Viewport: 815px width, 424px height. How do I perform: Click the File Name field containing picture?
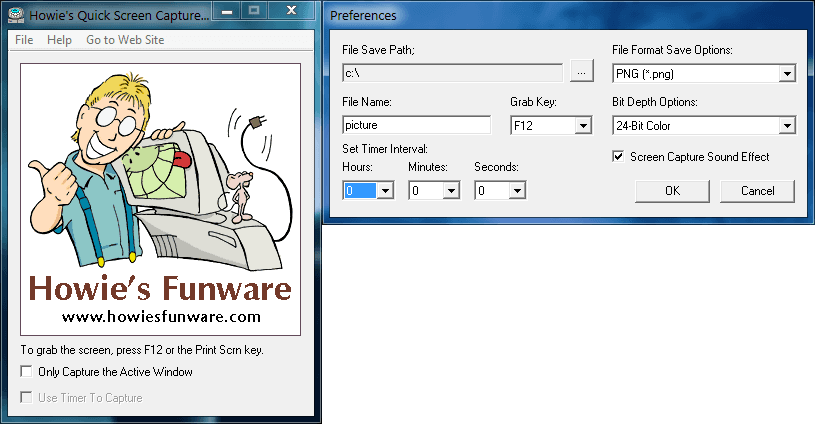[416, 125]
